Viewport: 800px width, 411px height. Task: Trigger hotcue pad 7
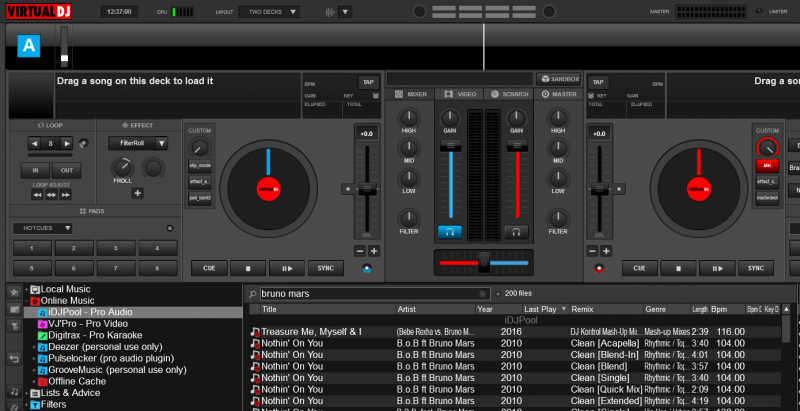pyautogui.click(x=116, y=268)
